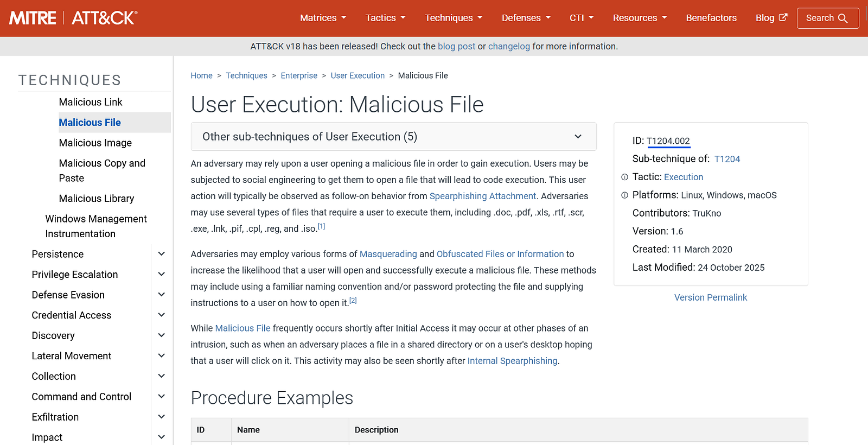868x445 pixels.
Task: Open the Matrices dropdown menu
Action: pyautogui.click(x=323, y=18)
